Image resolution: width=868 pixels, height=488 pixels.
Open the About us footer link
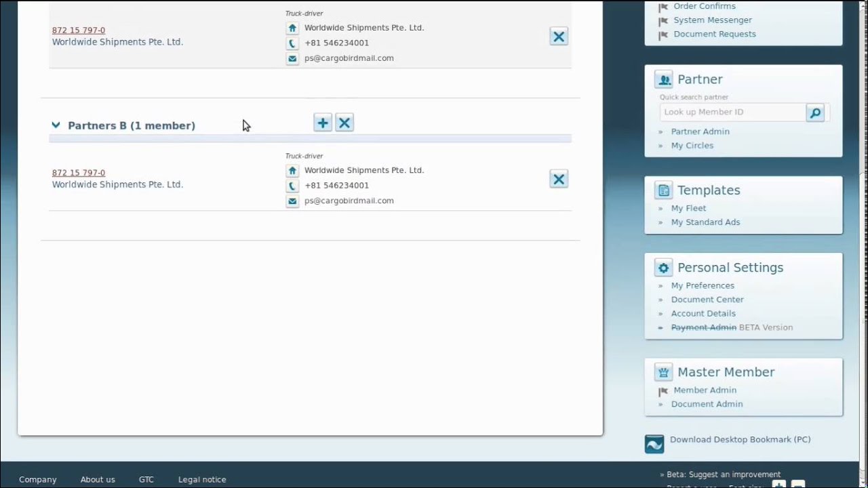[98, 480]
